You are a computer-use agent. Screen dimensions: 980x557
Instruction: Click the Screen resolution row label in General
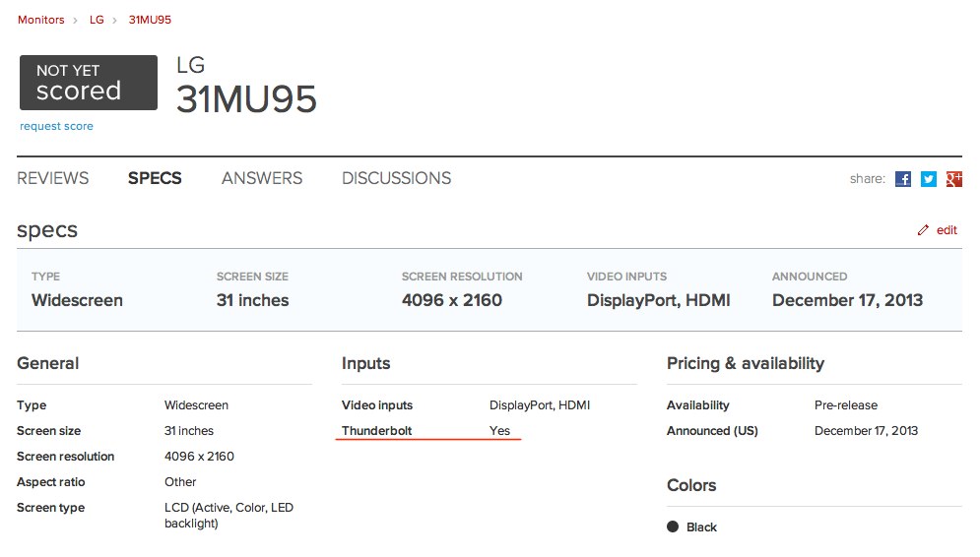(65, 457)
